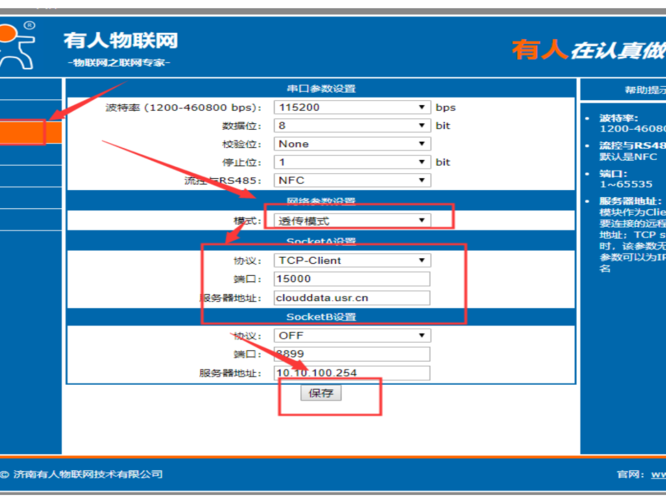This screenshot has height=500, width=666.
Task: Click the 波特率 (1200-460800 bps) label
Action: tap(183, 107)
